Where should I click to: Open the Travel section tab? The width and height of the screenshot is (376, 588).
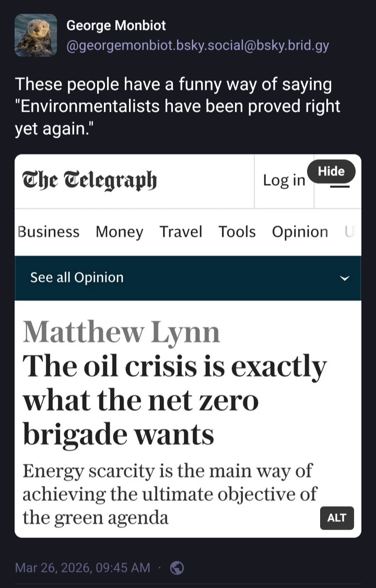click(181, 232)
